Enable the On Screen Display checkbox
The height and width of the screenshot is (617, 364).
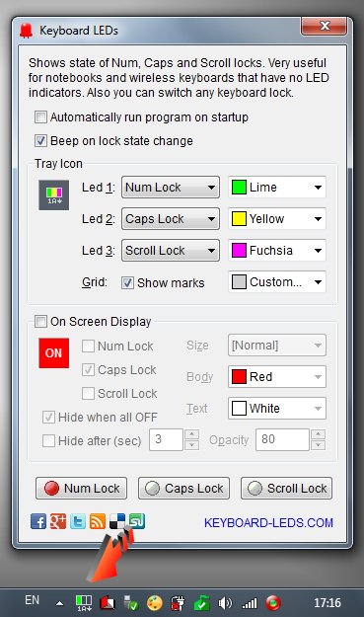[40, 322]
